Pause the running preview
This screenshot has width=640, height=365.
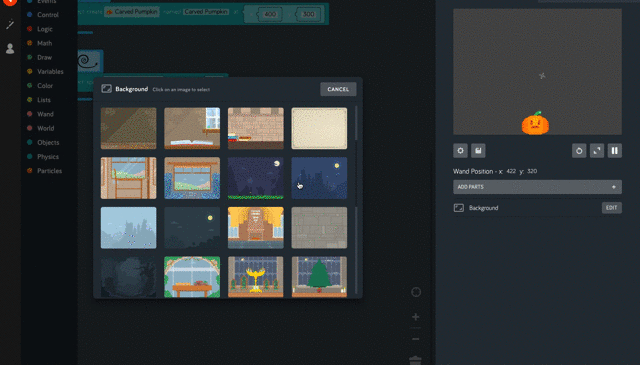(x=615, y=151)
